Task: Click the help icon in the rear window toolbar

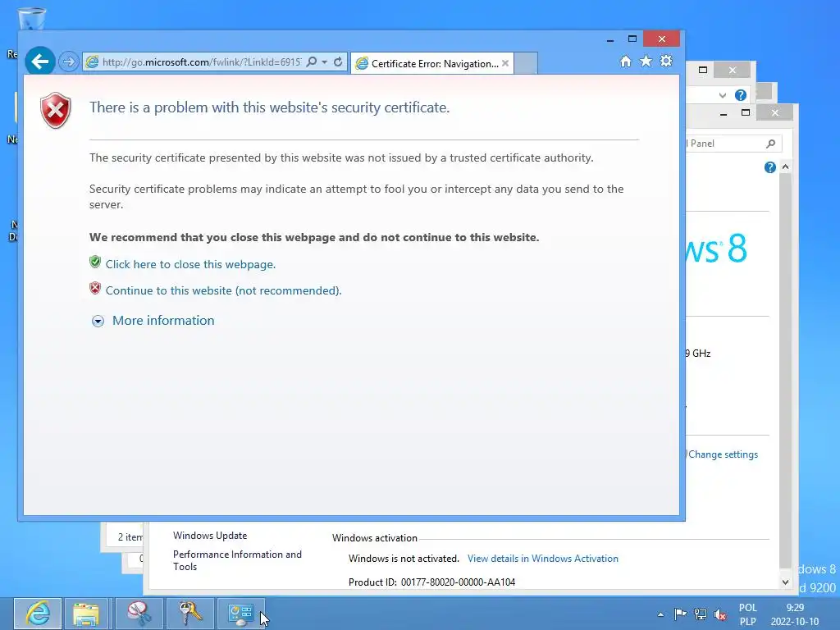Action: pyautogui.click(x=741, y=95)
